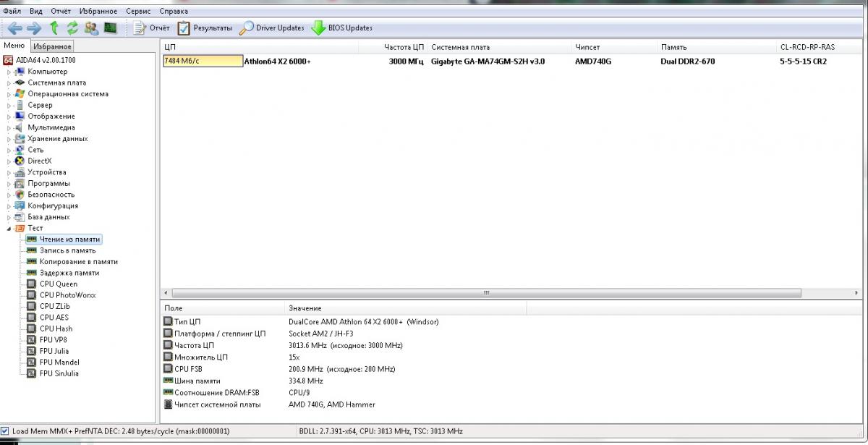Select the Конфигурация icon in tree

20,205
